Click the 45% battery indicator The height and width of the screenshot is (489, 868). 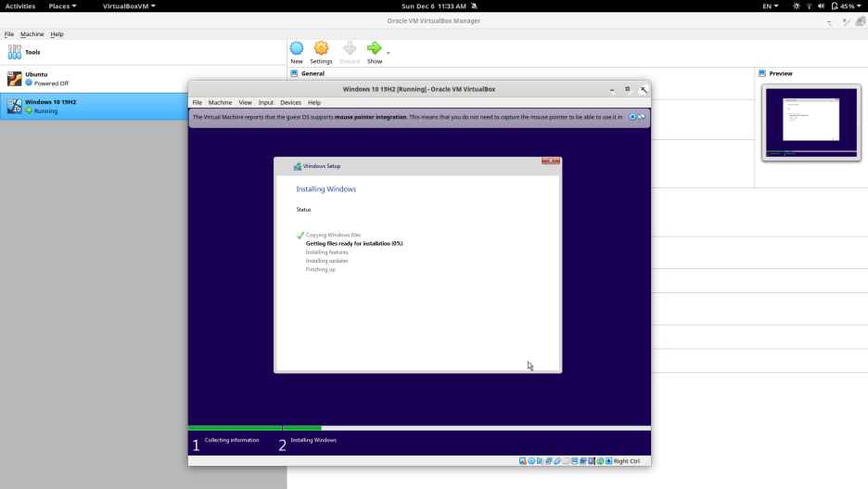[x=847, y=6]
